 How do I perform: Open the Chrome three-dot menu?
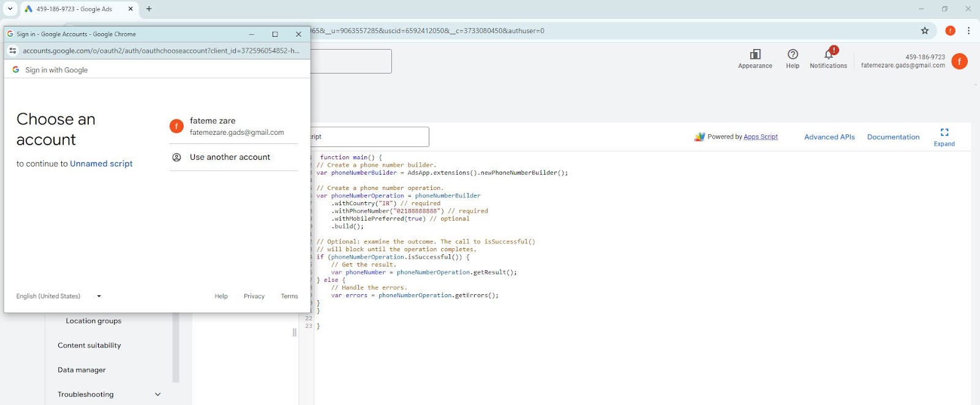pyautogui.click(x=968, y=31)
